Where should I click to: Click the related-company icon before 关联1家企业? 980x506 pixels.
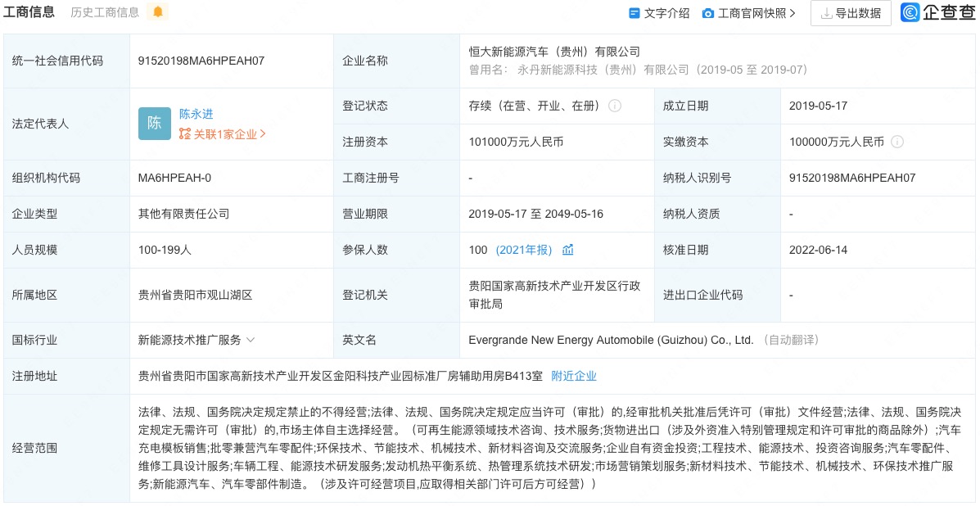click(x=184, y=133)
